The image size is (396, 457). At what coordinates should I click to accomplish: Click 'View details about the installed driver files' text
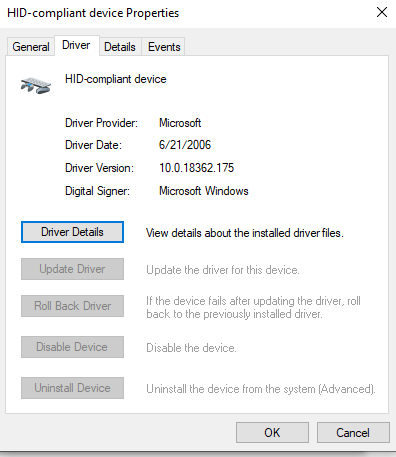245,233
